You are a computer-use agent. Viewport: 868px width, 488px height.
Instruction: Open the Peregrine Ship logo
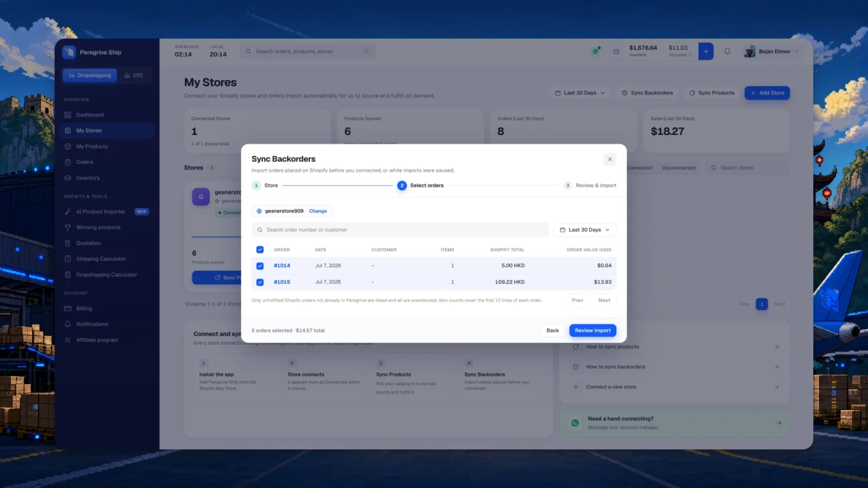click(x=69, y=52)
